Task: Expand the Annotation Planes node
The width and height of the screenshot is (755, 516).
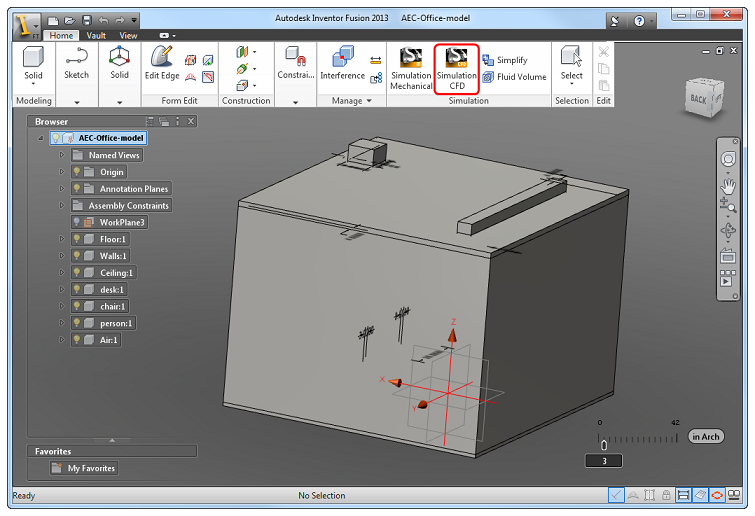Action: (62, 189)
